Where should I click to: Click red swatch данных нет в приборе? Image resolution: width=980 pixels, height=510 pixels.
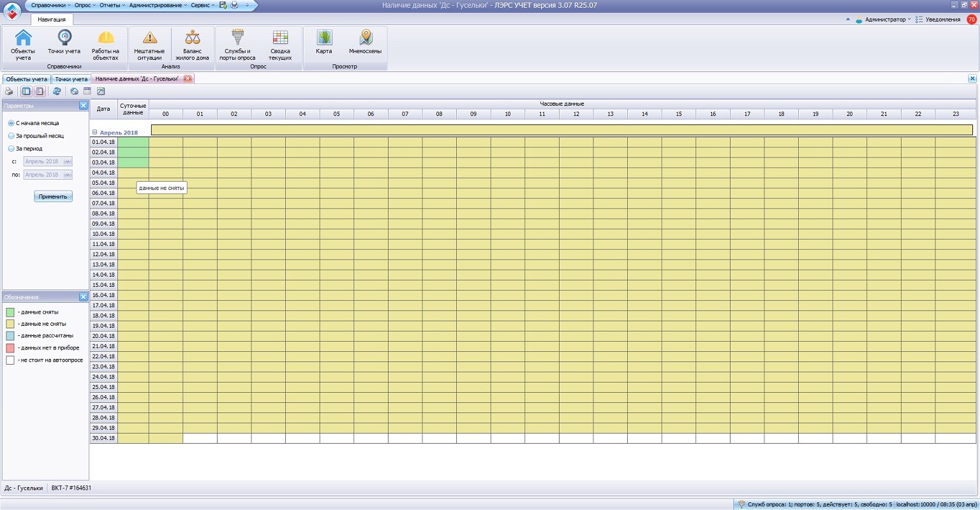click(x=10, y=348)
